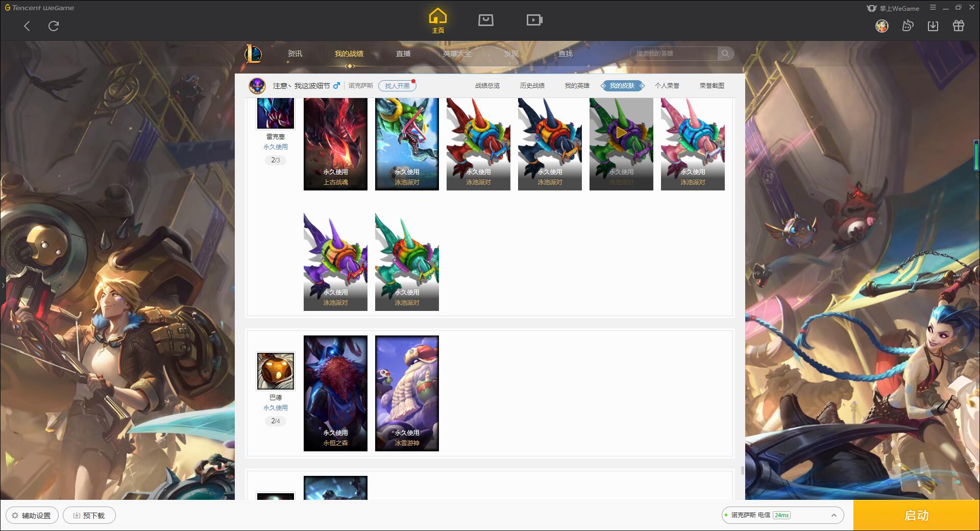Open the 主页 home icon
Image resolution: width=980 pixels, height=531 pixels.
coord(438,20)
